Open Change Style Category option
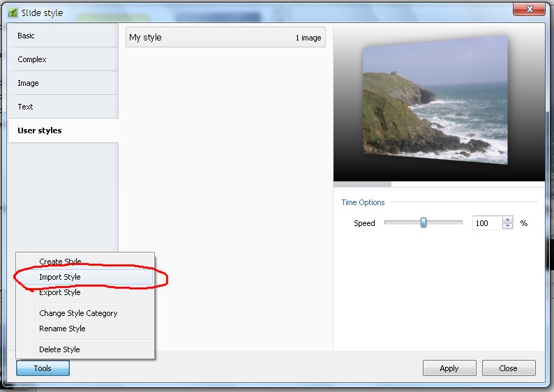Screen dimensions: 554x392 (x=78, y=313)
